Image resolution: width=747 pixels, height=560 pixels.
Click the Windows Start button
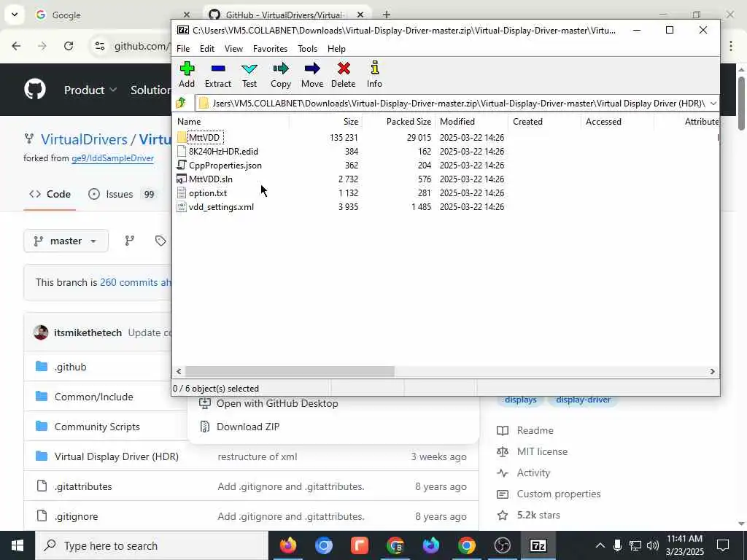[18, 545]
